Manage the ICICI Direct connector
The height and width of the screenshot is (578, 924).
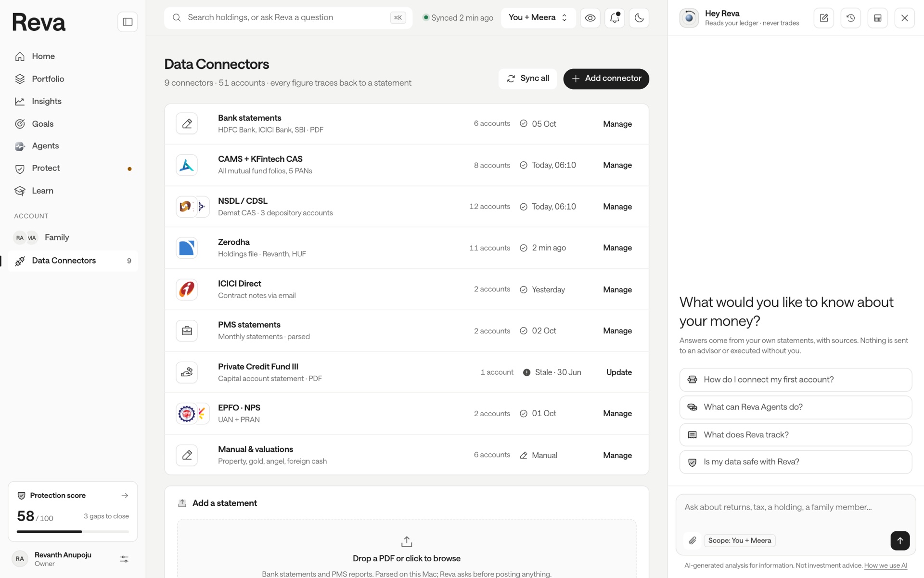pyautogui.click(x=617, y=289)
